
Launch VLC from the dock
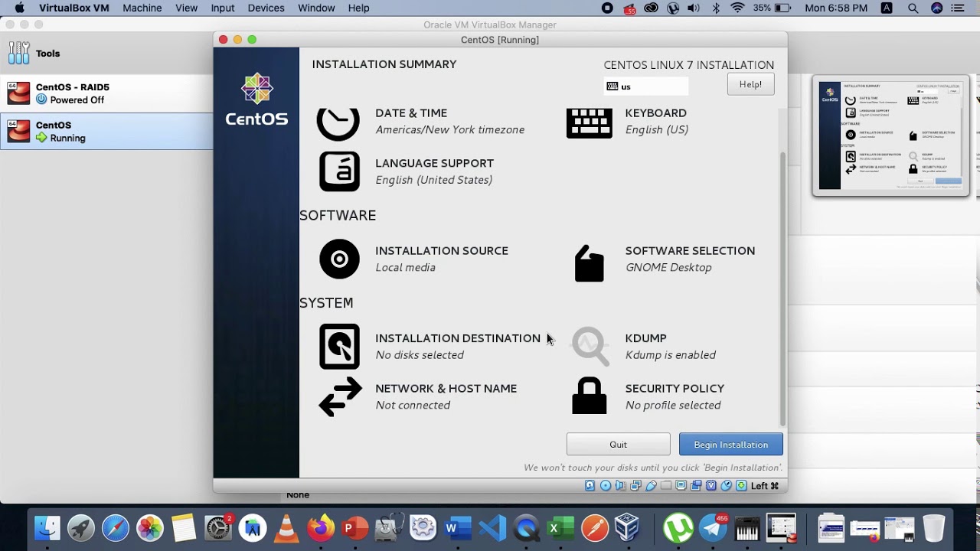pyautogui.click(x=286, y=528)
